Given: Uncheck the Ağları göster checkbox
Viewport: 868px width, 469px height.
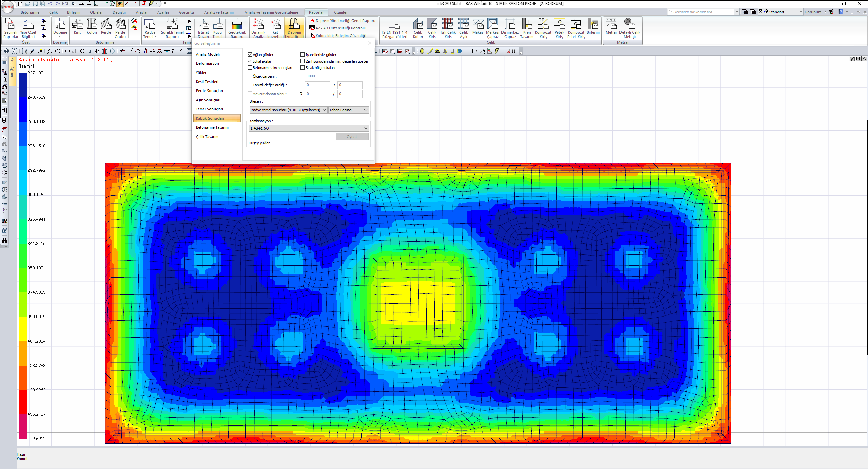Looking at the screenshot, I should [x=250, y=55].
